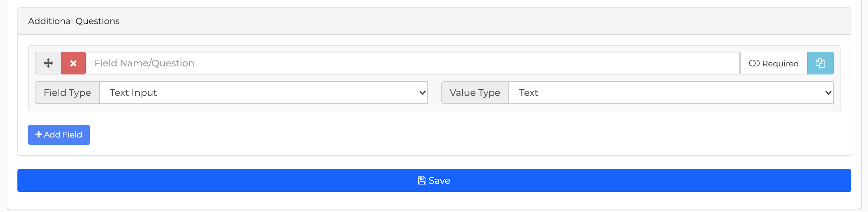Click the Value Type label addon

point(475,93)
